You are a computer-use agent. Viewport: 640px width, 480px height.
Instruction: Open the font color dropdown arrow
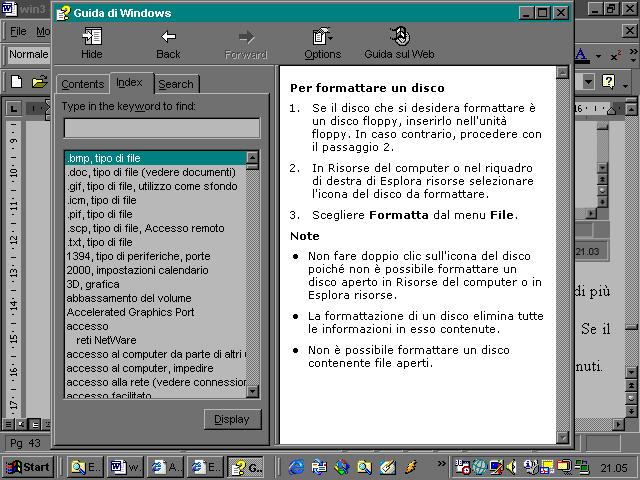point(598,56)
